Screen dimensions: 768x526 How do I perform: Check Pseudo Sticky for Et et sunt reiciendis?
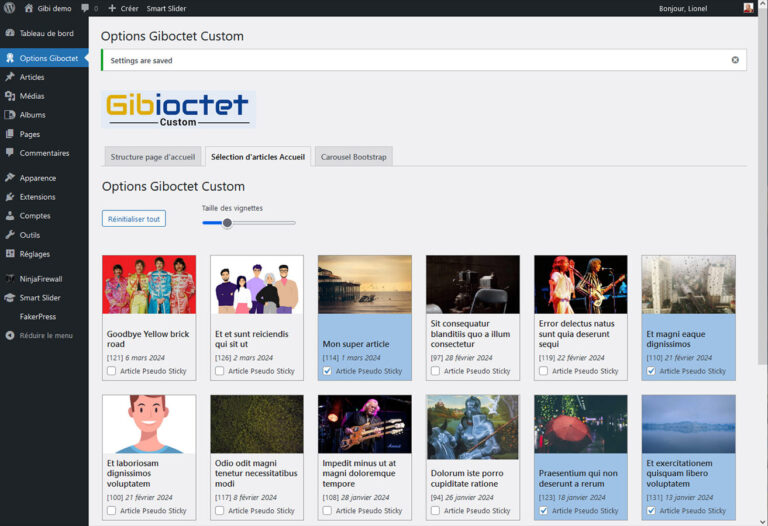219,371
